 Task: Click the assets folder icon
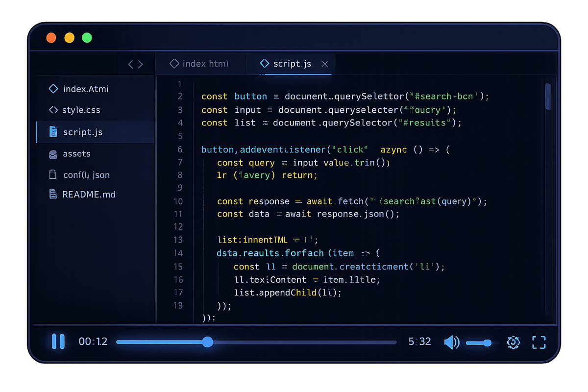(x=53, y=154)
